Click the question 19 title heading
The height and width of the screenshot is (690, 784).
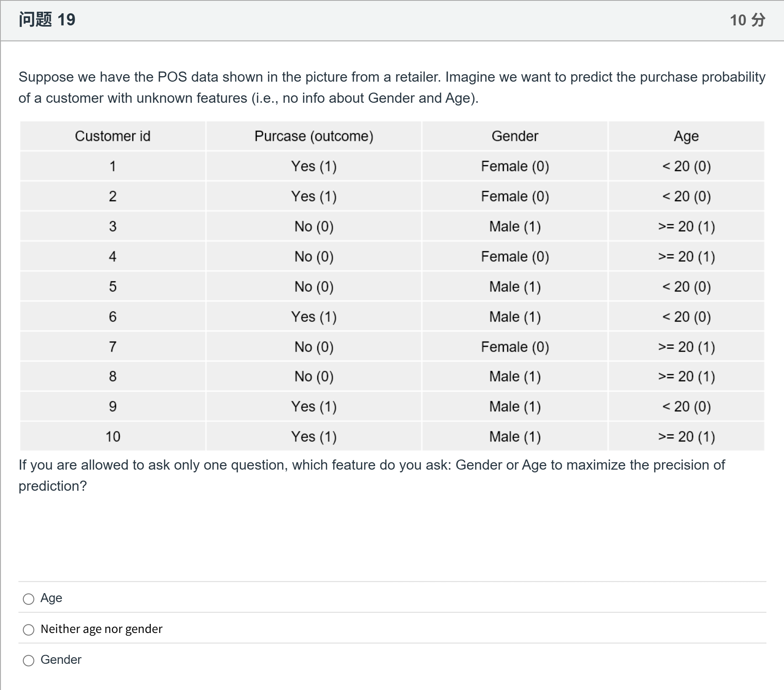tap(47, 20)
